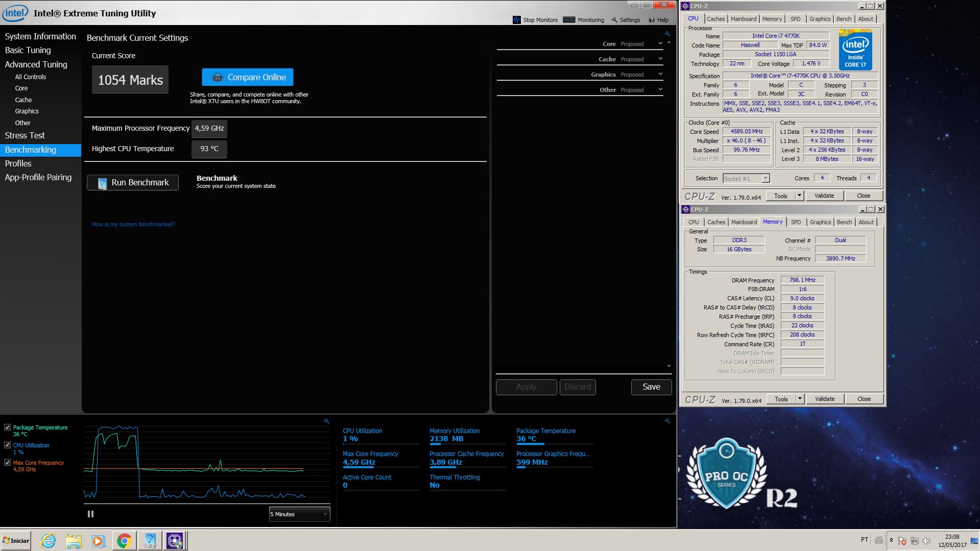This screenshot has height=551, width=980.
Task: Open the SPD tab in lower CPU-Z
Action: click(796, 222)
